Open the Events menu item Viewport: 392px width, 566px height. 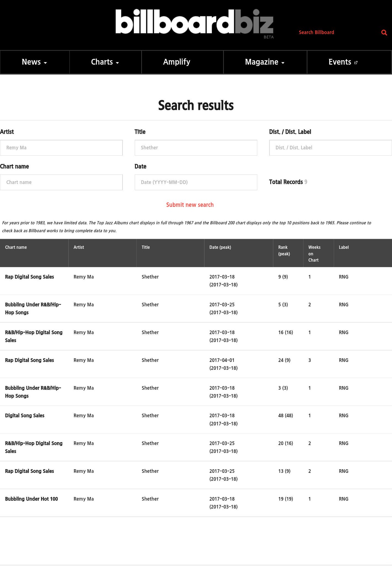click(343, 62)
